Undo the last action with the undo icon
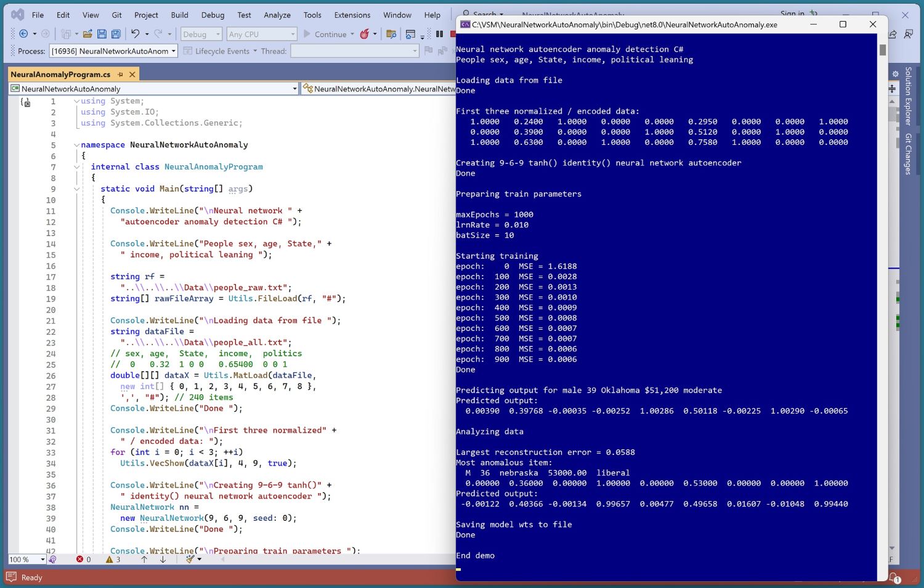This screenshot has width=924, height=588. pos(135,34)
